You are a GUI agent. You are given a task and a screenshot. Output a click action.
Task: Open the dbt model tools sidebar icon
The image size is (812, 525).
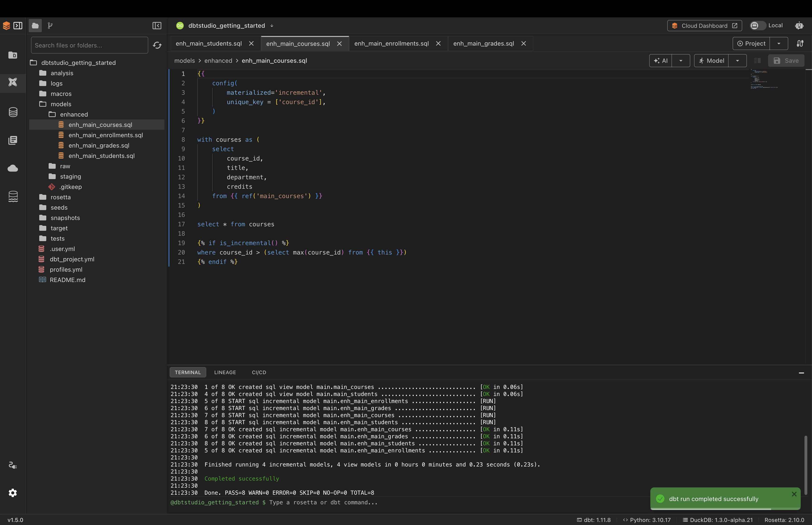coord(13,82)
